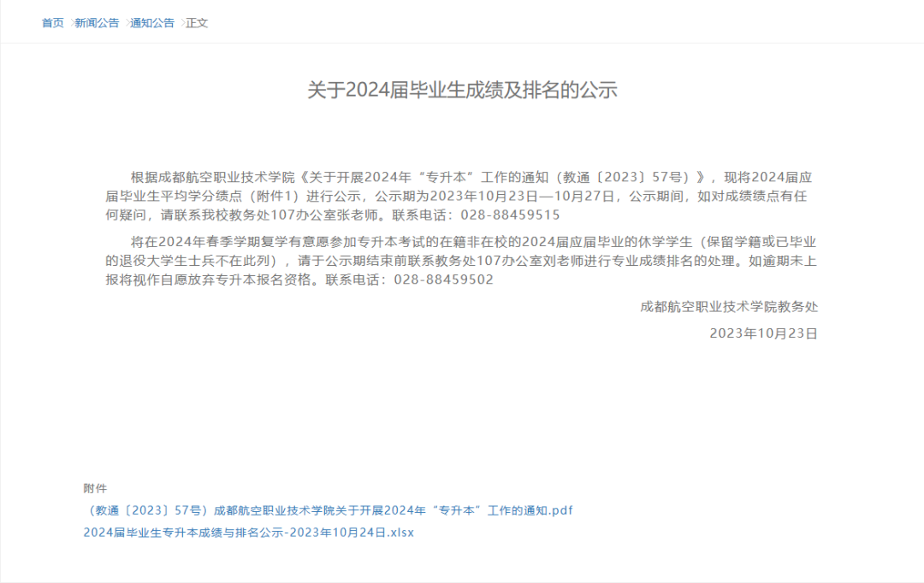This screenshot has width=924, height=583.
Task: Click the chevron separator before 正文
Action: coord(181,23)
